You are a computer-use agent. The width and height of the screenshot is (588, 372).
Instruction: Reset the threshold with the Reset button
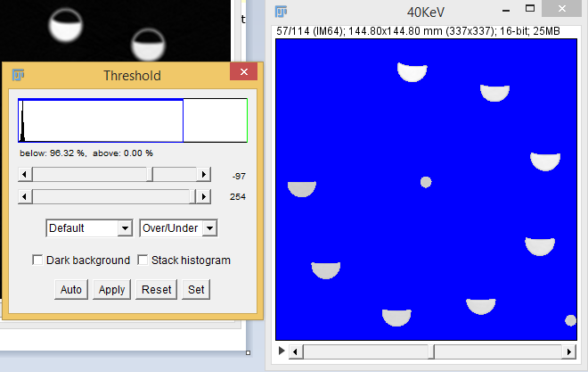point(156,290)
